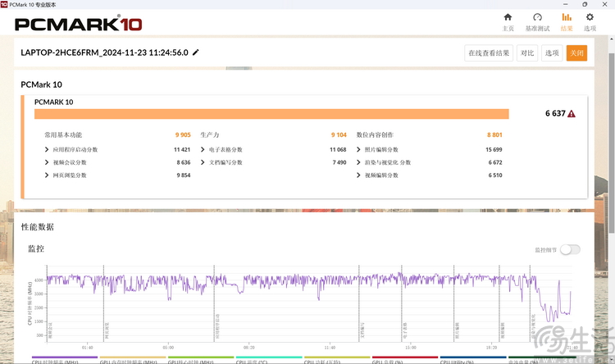
Task: Click the 性能数据 section heading
Action: pos(37,227)
